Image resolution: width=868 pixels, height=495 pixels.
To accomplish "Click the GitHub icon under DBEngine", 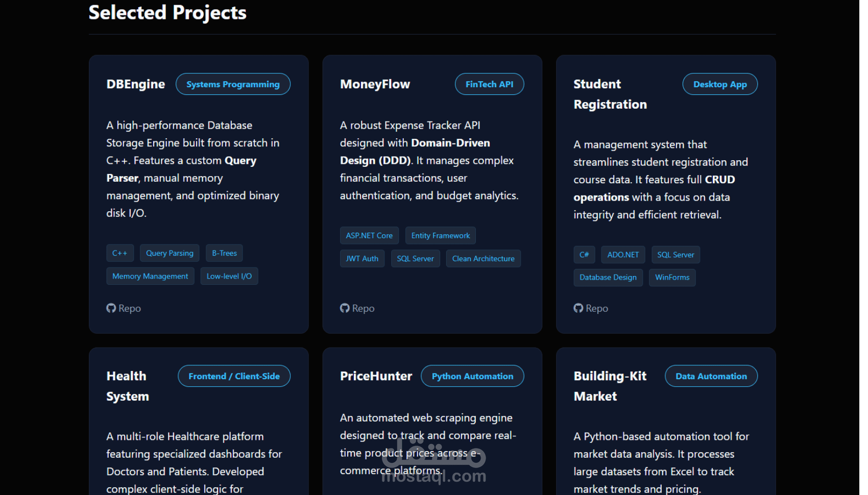I will pos(111,308).
